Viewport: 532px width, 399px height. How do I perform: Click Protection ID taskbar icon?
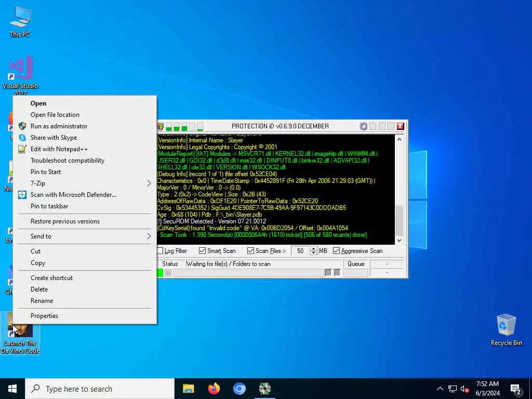point(264,389)
